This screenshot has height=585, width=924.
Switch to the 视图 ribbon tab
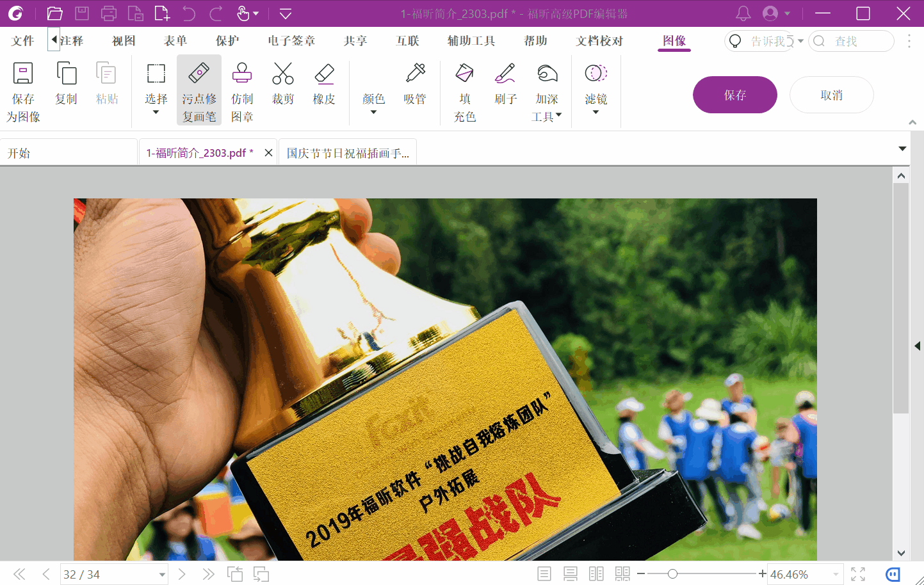(124, 41)
